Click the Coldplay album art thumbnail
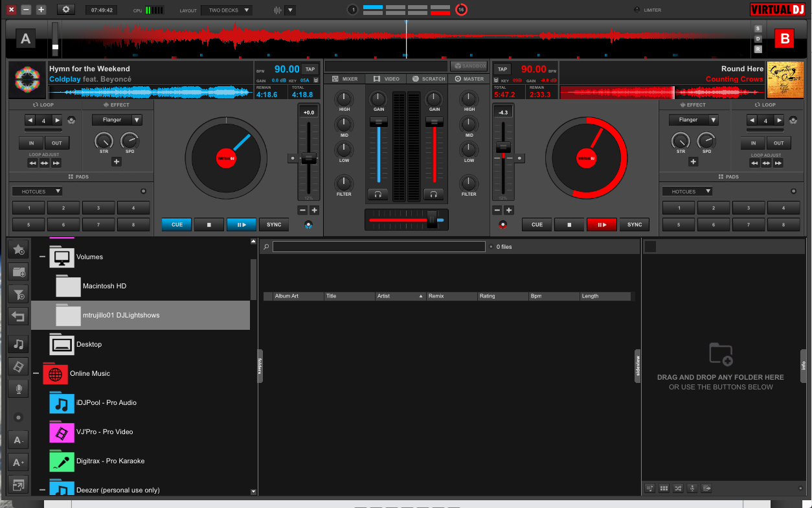Screen dimensions: 812x508 [27, 80]
